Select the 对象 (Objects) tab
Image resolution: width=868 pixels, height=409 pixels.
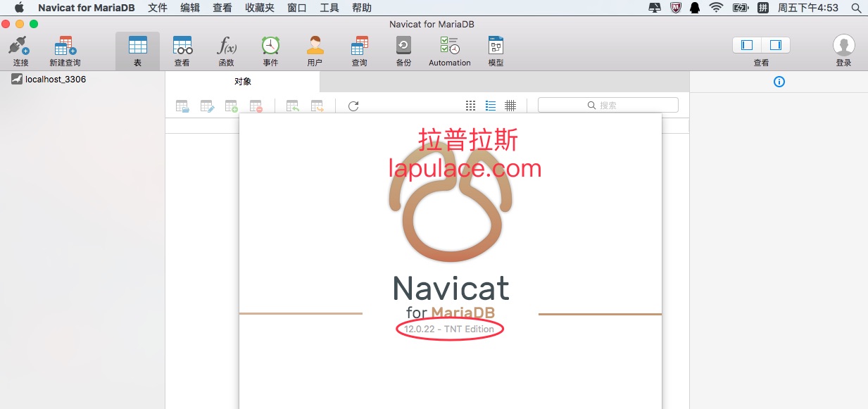243,82
